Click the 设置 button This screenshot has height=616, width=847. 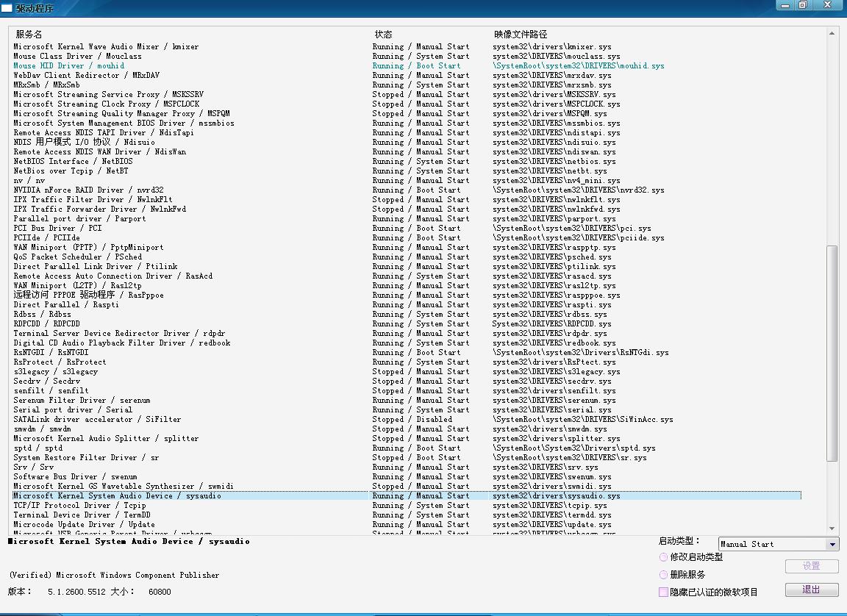[x=812, y=566]
